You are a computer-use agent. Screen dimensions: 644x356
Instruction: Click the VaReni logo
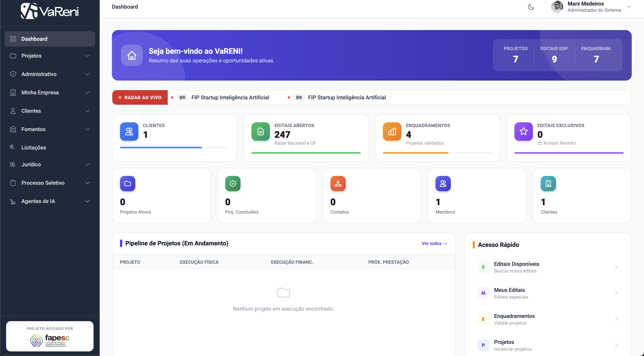(x=50, y=11)
